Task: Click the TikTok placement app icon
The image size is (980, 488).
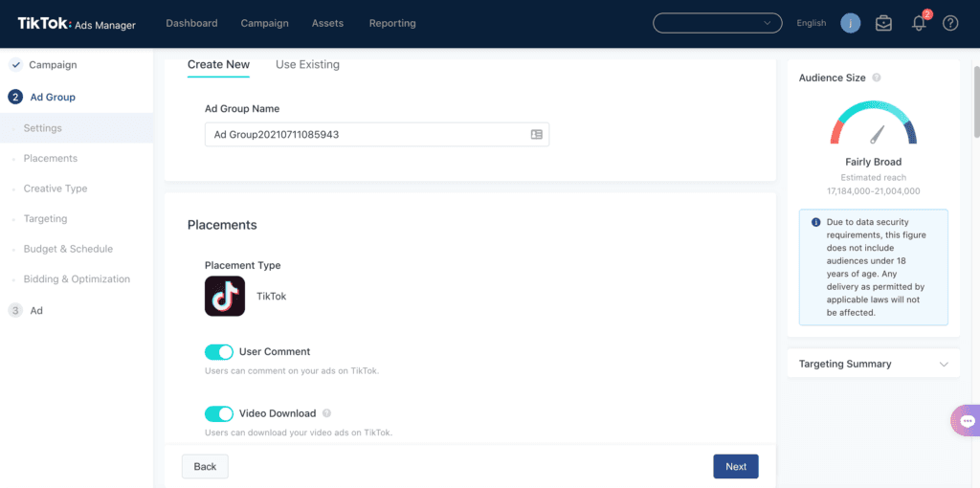Action: 225,297
